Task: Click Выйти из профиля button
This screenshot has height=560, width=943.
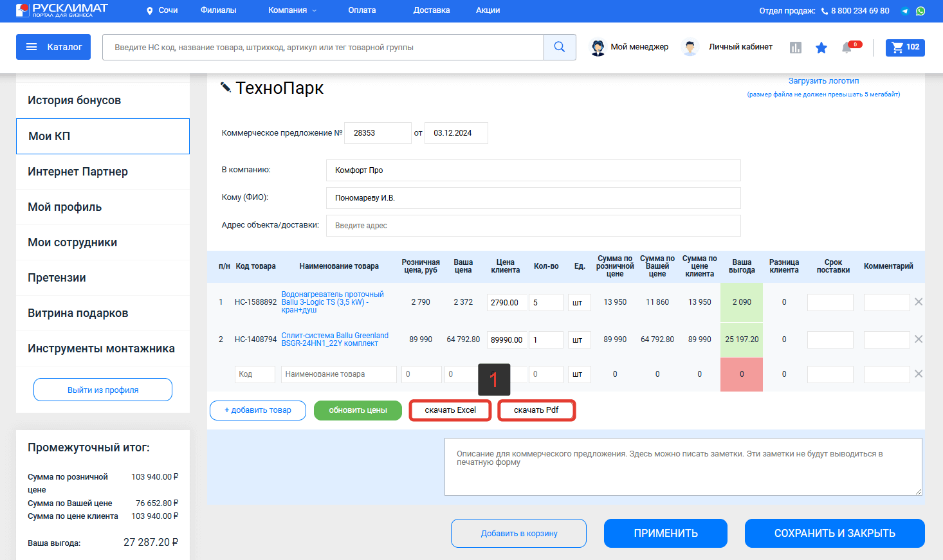Action: click(103, 390)
